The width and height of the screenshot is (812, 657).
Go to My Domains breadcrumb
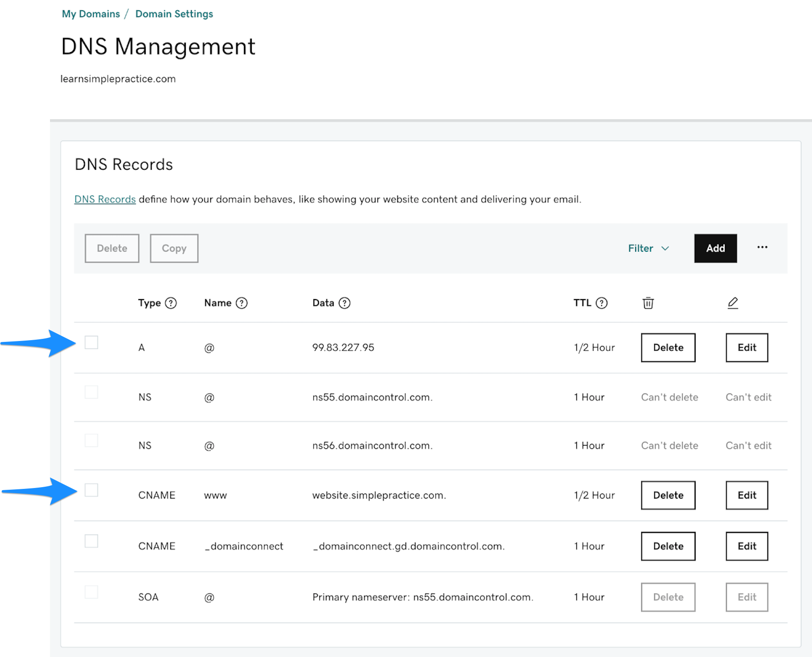91,14
